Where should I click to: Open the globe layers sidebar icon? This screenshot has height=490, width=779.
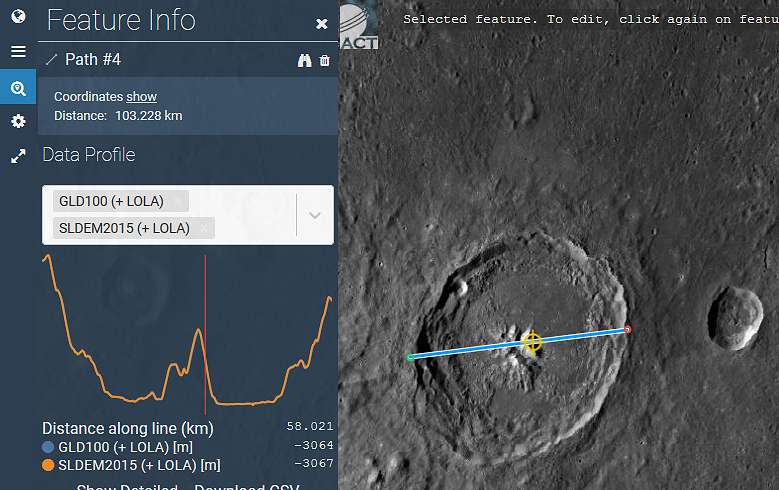coord(18,16)
